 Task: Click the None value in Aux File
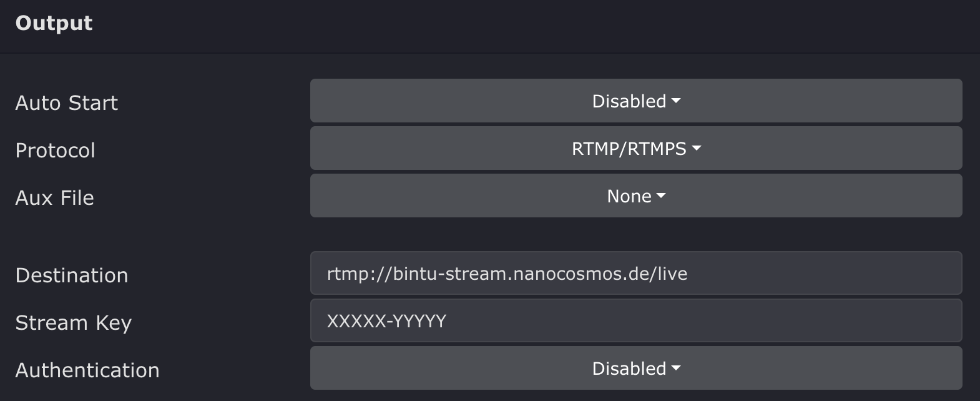tap(629, 196)
